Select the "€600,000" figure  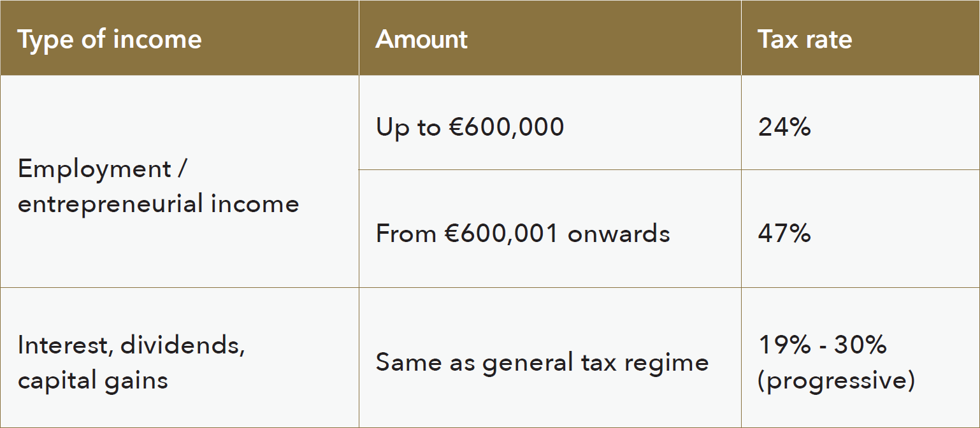click(x=505, y=127)
